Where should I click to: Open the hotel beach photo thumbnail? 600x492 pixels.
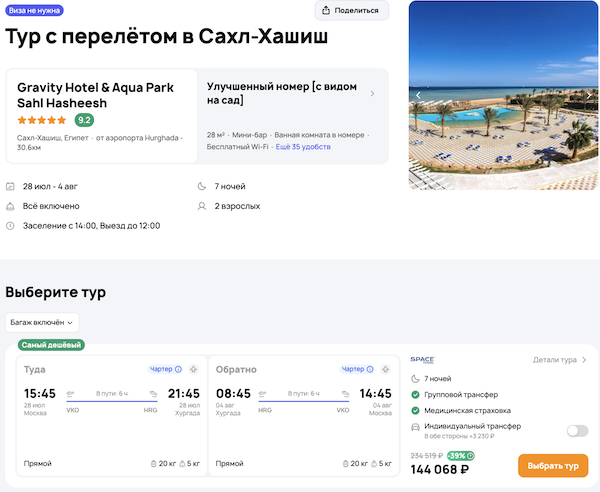[x=504, y=95]
